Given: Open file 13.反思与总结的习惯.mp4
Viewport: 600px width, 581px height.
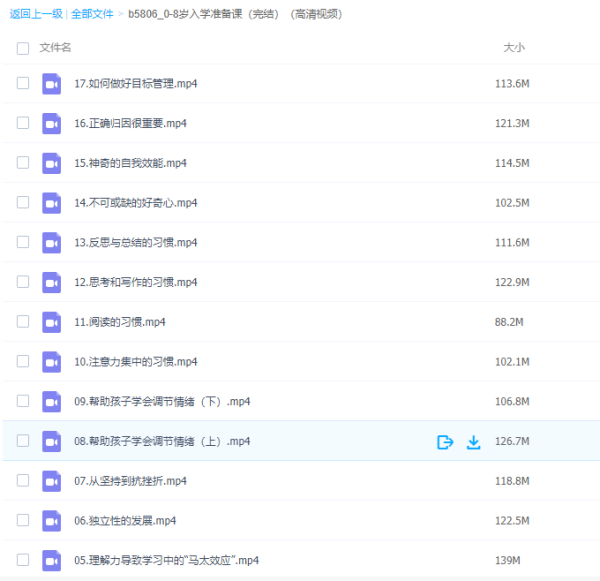Looking at the screenshot, I should 136,243.
